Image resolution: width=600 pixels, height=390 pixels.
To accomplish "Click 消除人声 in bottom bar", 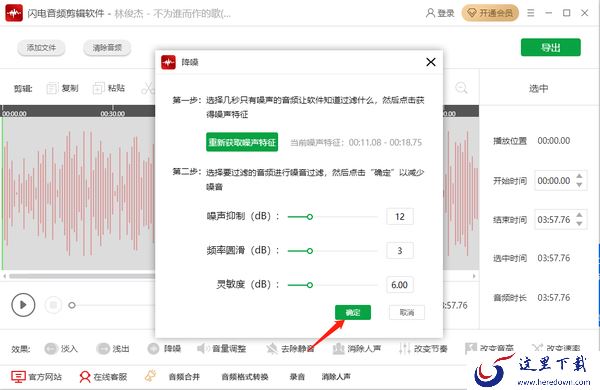I will tap(336, 377).
